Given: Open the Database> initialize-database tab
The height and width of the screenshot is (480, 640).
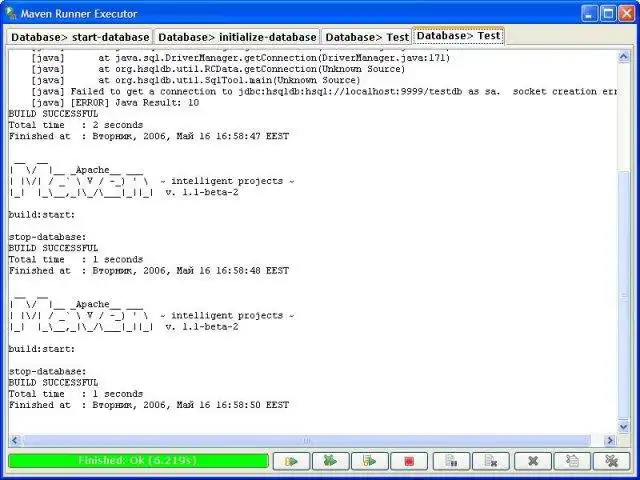Looking at the screenshot, I should coord(237,37).
